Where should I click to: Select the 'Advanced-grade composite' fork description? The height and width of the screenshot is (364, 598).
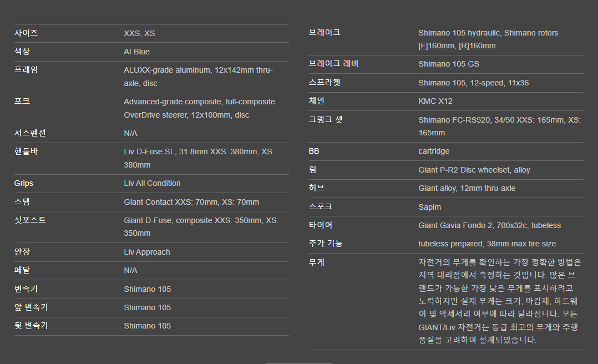199,108
